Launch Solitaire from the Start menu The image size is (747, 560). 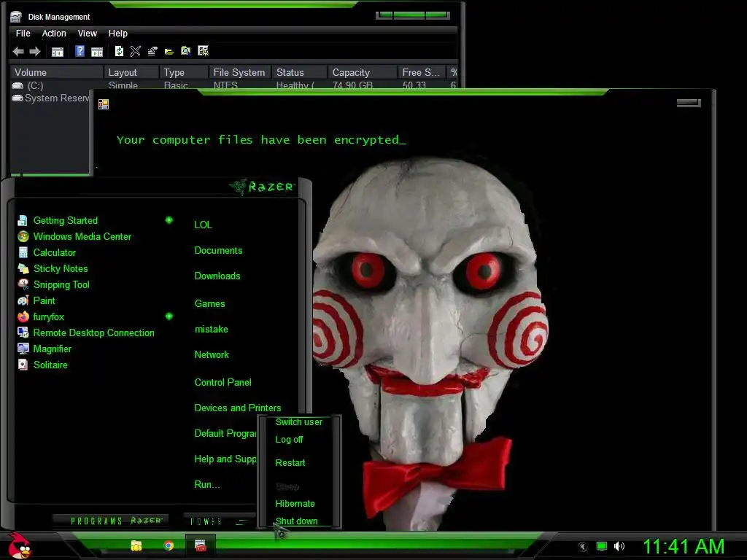pyautogui.click(x=50, y=365)
